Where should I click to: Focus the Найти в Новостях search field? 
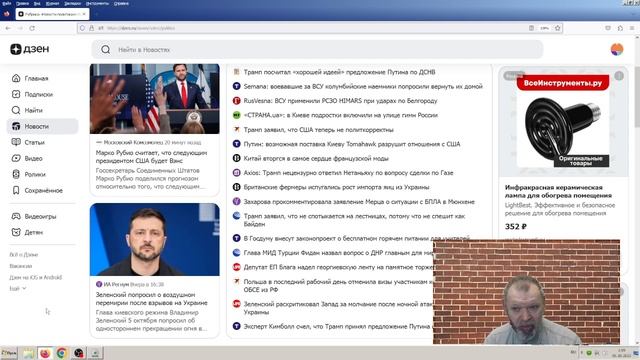coord(317,49)
